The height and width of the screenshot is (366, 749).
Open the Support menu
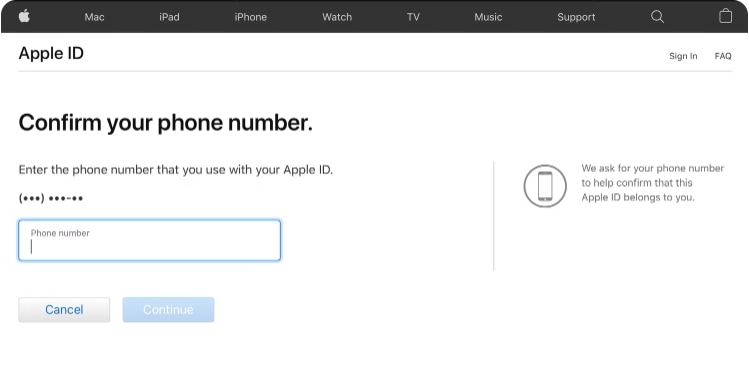(x=576, y=17)
